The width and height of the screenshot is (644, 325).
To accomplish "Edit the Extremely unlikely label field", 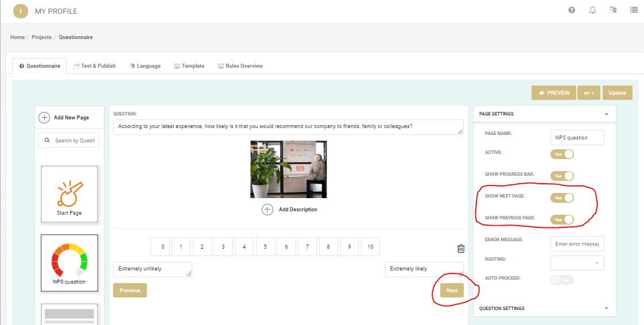I will (152, 269).
